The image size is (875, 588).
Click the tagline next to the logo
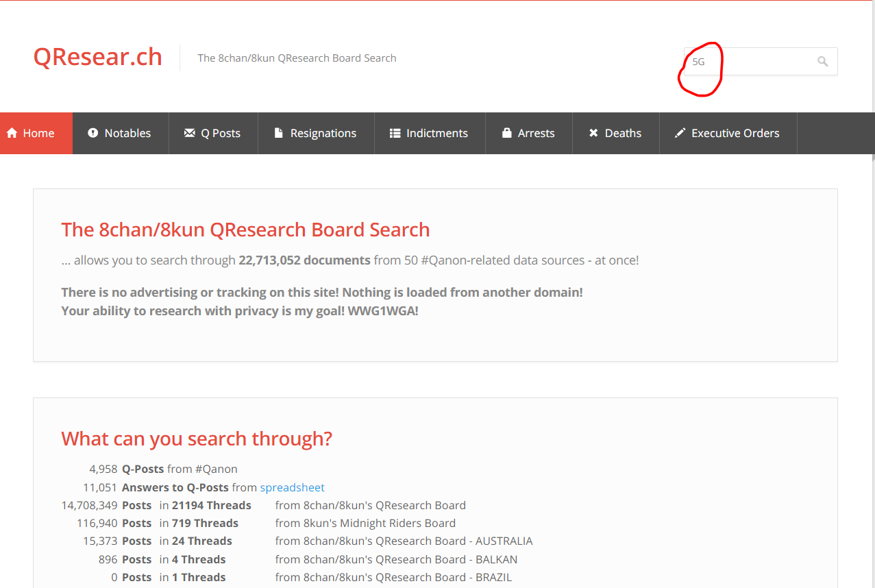297,58
